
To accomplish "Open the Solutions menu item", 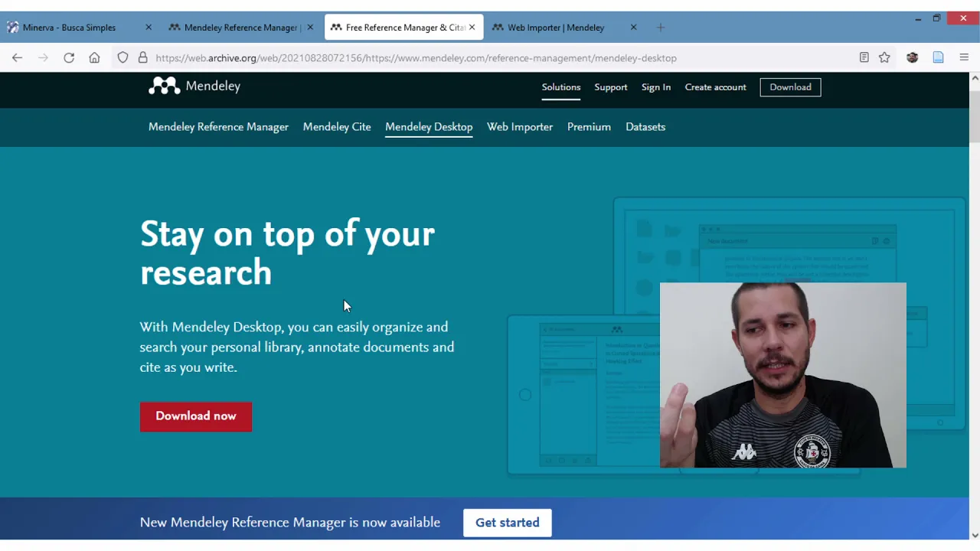I will point(561,87).
